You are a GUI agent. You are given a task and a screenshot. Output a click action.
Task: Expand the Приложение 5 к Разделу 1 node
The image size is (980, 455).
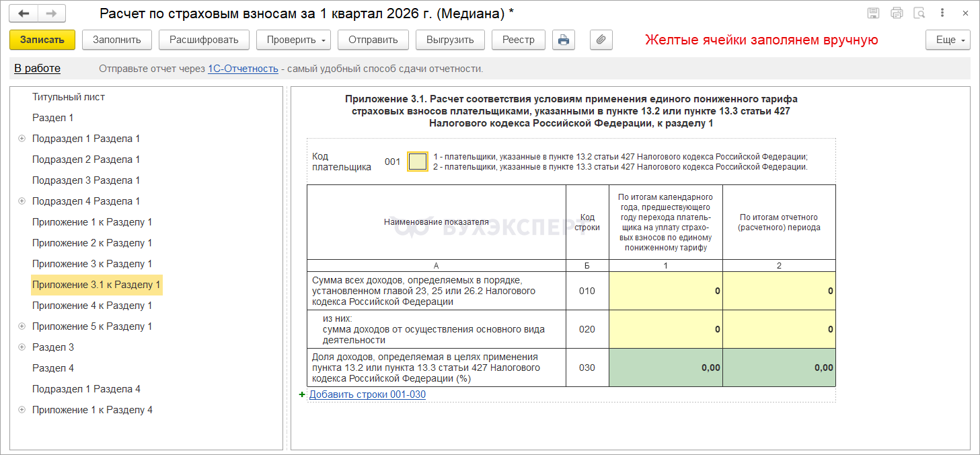click(22, 326)
